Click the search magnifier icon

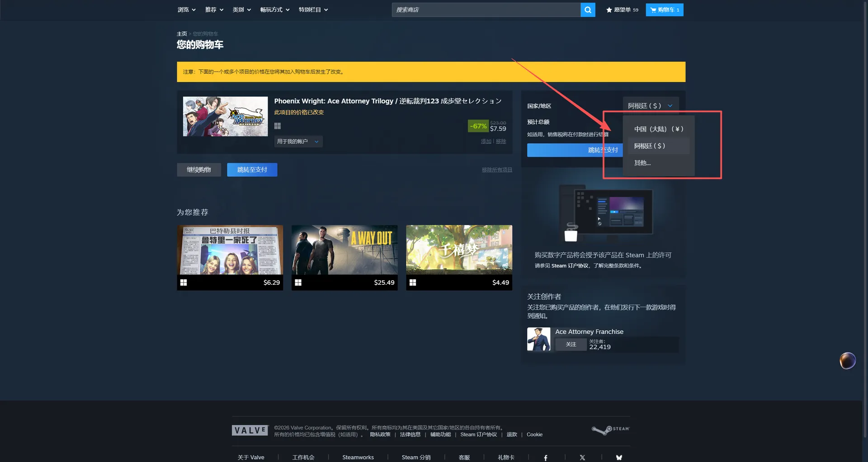(x=588, y=9)
